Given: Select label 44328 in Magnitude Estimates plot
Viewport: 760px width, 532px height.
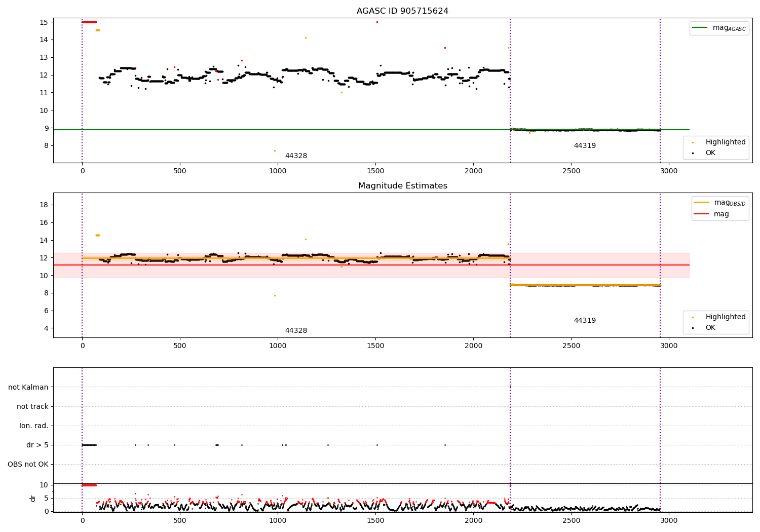Looking at the screenshot, I should point(296,330).
